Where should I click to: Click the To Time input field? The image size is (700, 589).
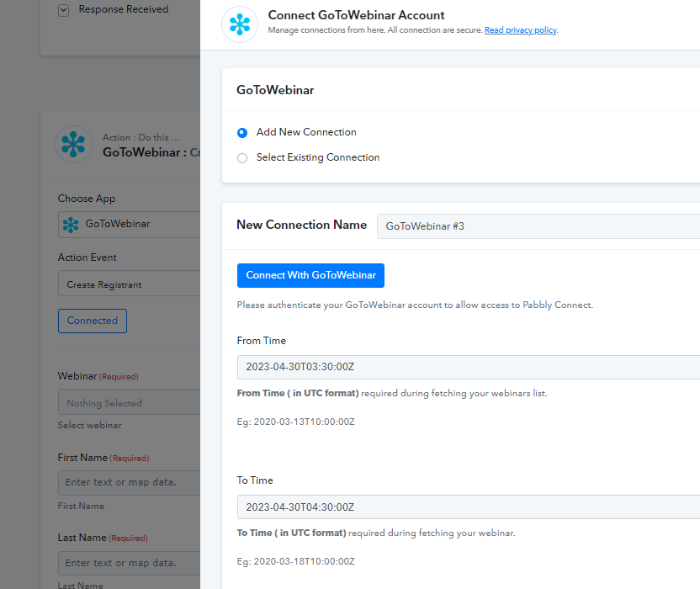pyautogui.click(x=469, y=507)
